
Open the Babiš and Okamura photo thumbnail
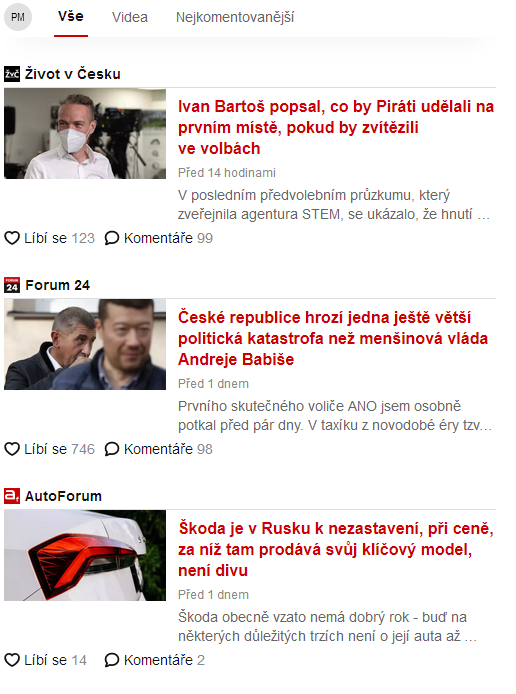click(x=85, y=344)
